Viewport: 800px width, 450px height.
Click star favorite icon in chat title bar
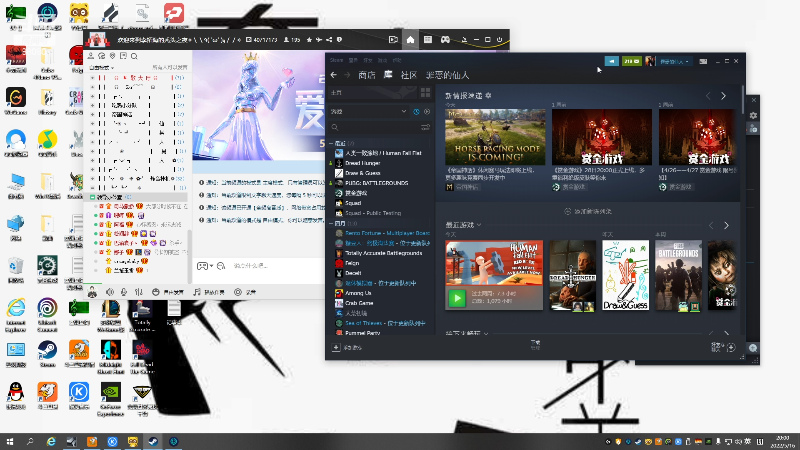(309, 40)
